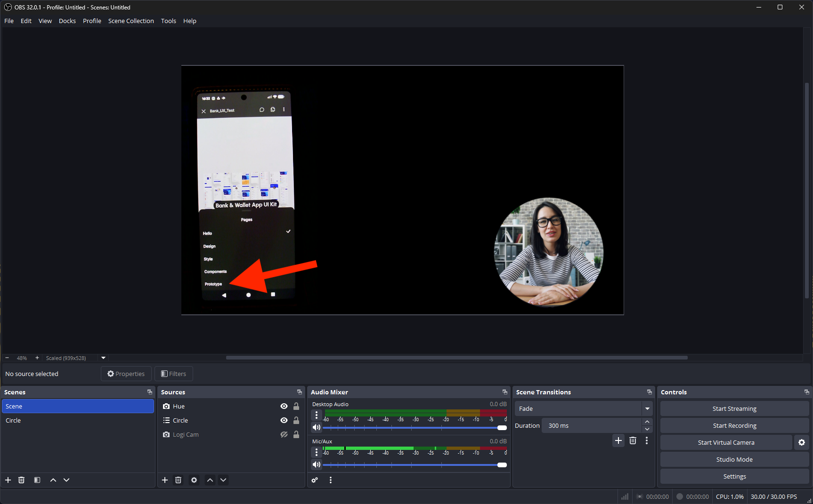Screen dimensions: 813x504
Task: Hide the Hue source with eye icon
Action: [x=284, y=406]
